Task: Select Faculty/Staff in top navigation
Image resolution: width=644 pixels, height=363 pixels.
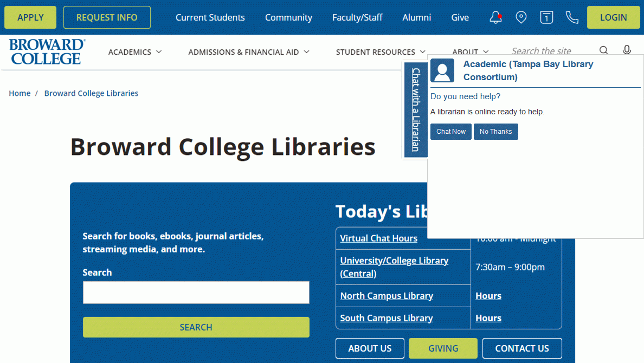Action: pos(357,17)
